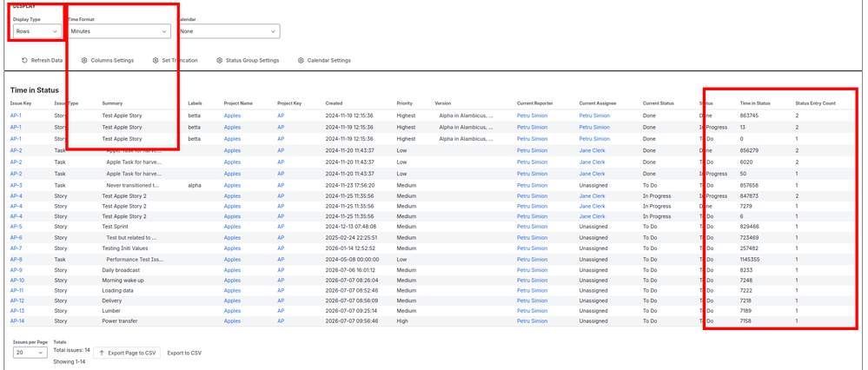Click the Current Assignee column header

click(x=597, y=103)
